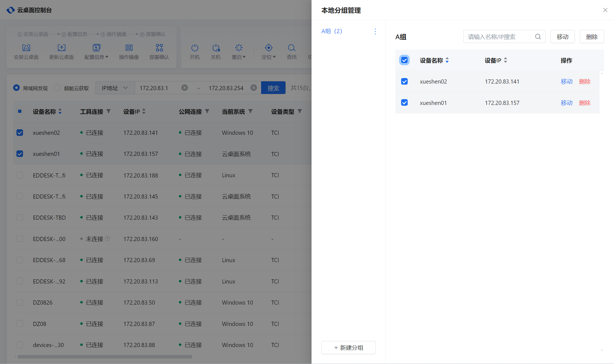Select A组 (2) in group list

332,31
